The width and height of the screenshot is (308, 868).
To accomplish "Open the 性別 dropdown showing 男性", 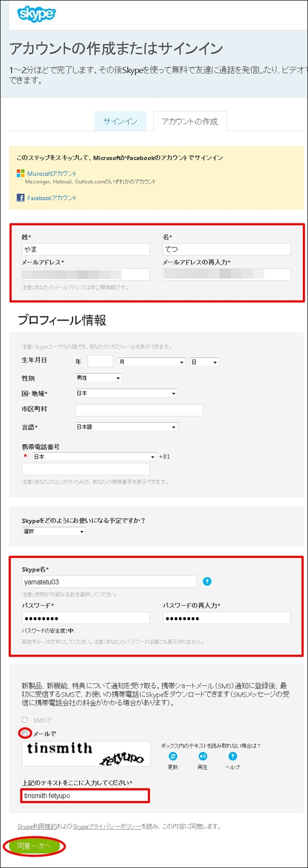I will click(99, 378).
